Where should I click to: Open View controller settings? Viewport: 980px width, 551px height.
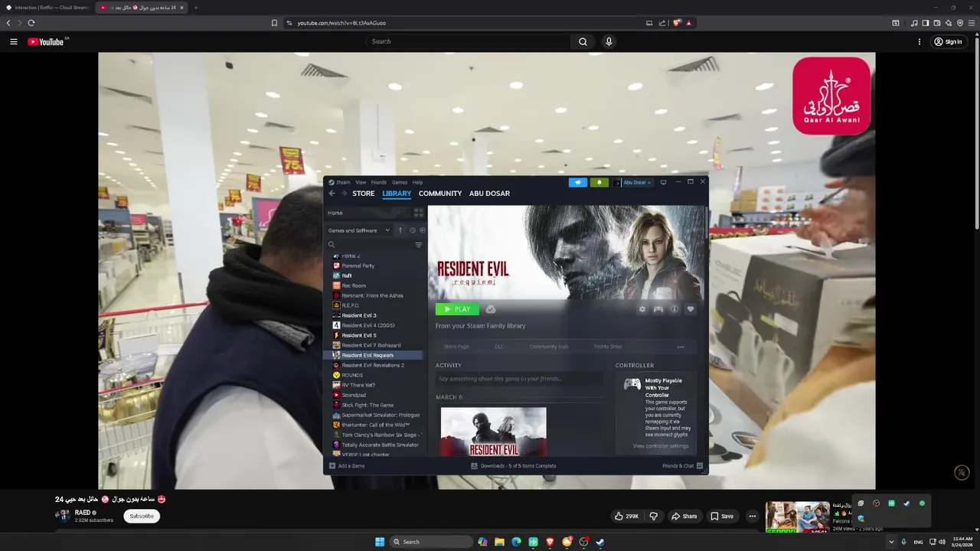pyautogui.click(x=661, y=446)
